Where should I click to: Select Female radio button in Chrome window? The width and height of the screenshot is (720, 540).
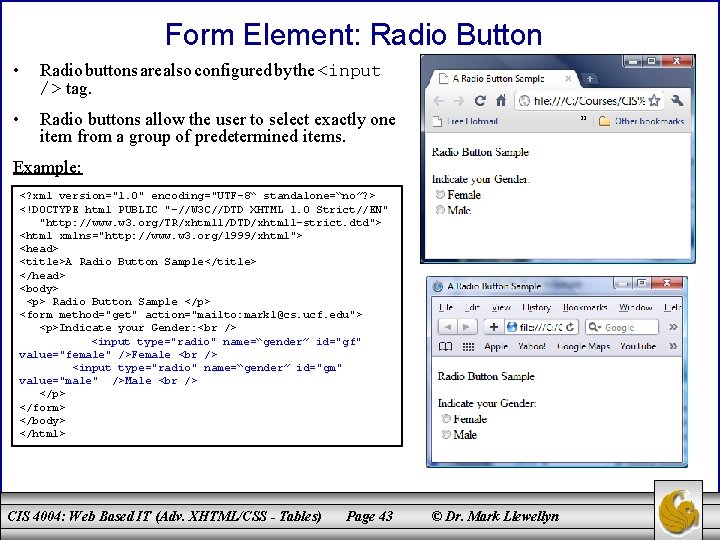pyautogui.click(x=440, y=195)
